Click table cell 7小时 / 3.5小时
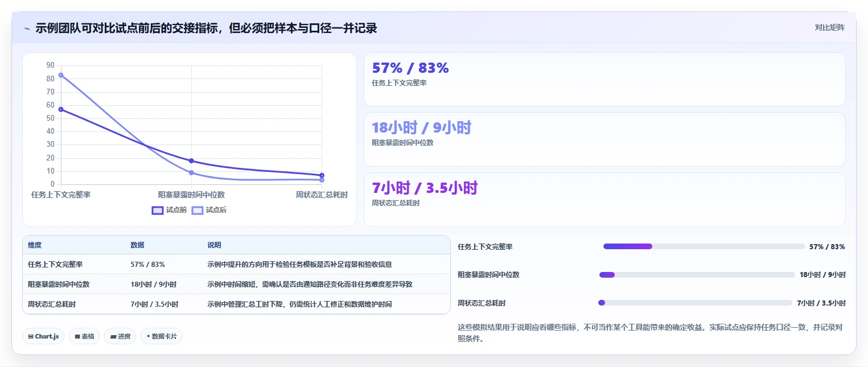This screenshot has height=367, width=868. (x=154, y=304)
